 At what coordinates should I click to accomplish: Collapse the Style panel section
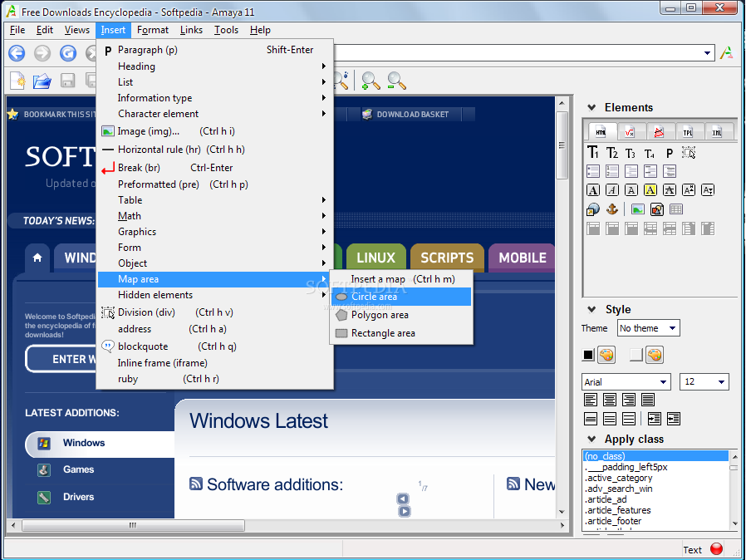pyautogui.click(x=591, y=310)
